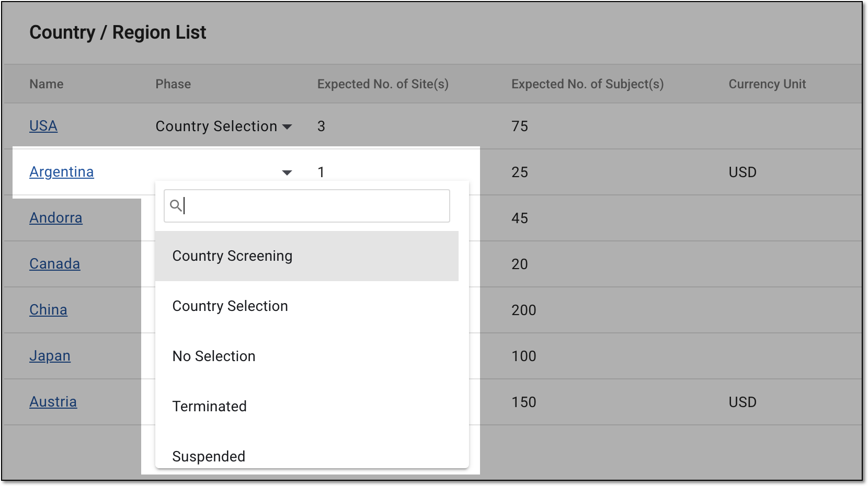Click Argentina's expected sites value 1
The image size is (868, 486).
coord(321,172)
